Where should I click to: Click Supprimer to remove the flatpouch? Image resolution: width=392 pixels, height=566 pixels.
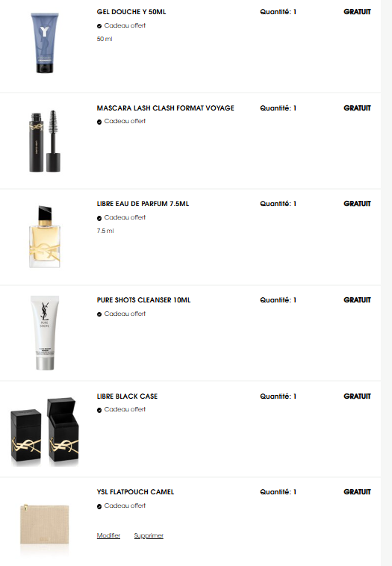pyautogui.click(x=149, y=535)
